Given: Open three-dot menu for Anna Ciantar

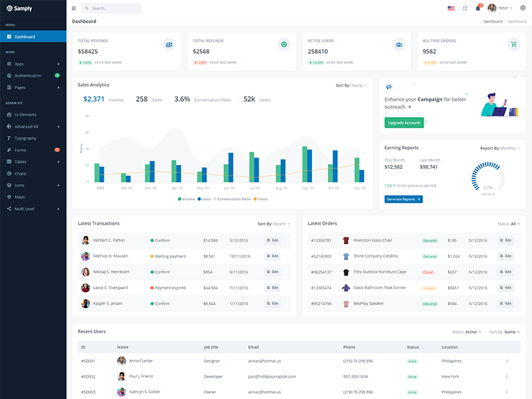Looking at the screenshot, I should coord(507,361).
